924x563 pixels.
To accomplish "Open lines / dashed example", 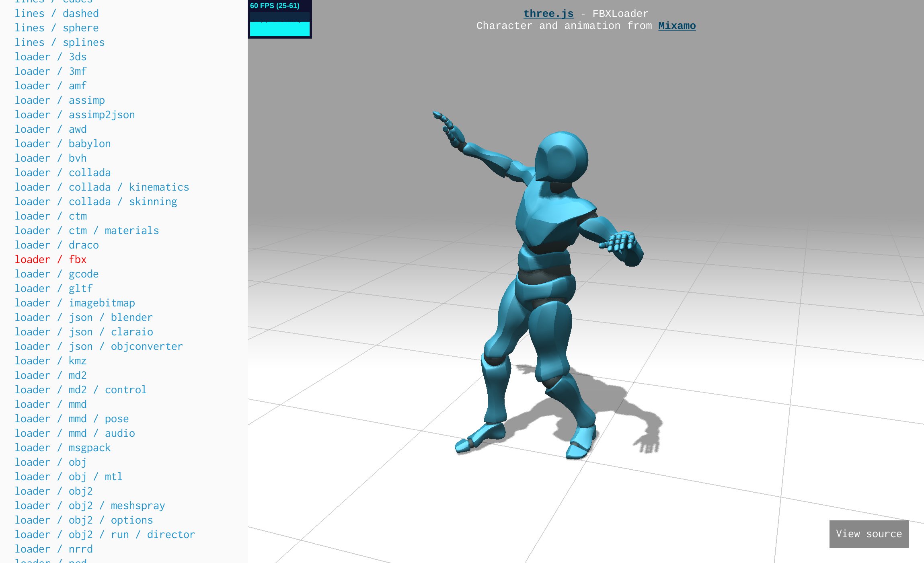I will [57, 13].
